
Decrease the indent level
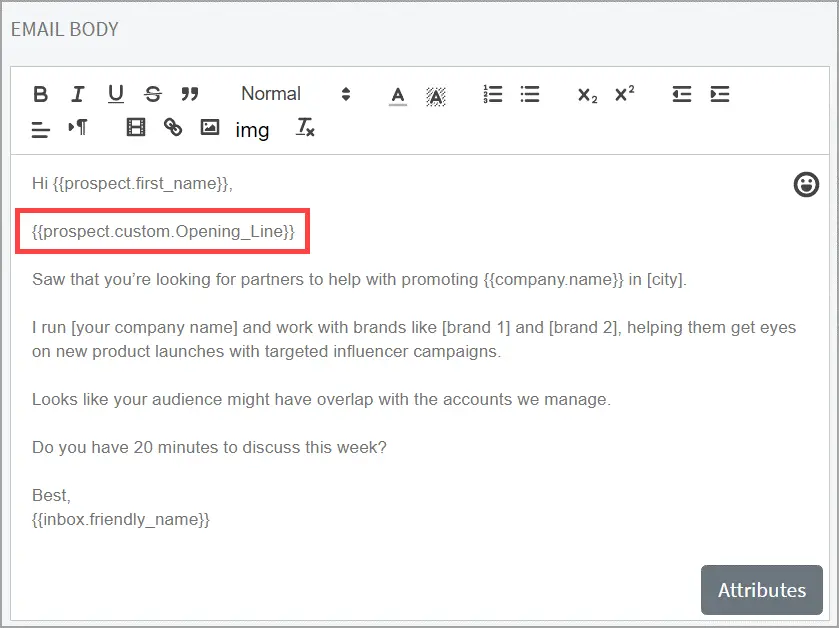682,94
